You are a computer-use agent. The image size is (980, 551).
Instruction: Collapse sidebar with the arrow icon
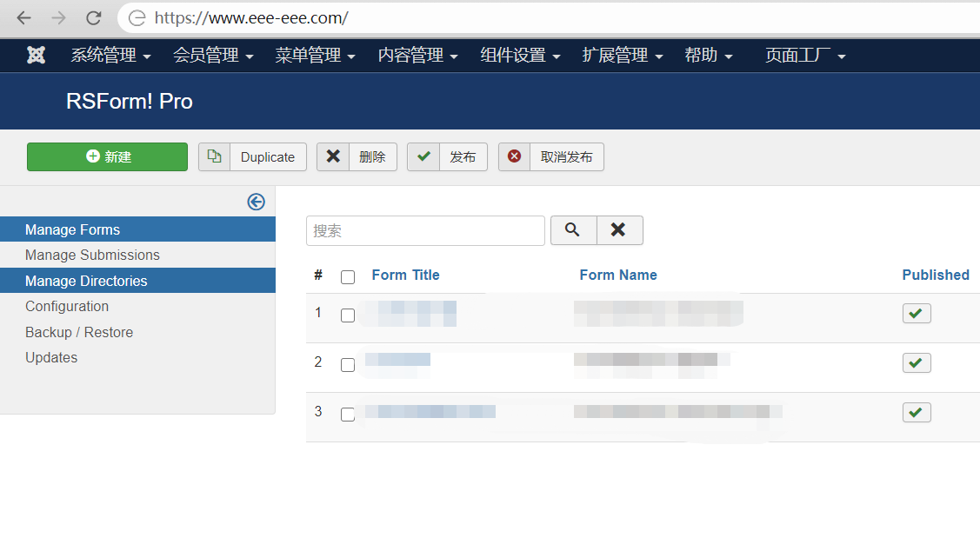[256, 202]
